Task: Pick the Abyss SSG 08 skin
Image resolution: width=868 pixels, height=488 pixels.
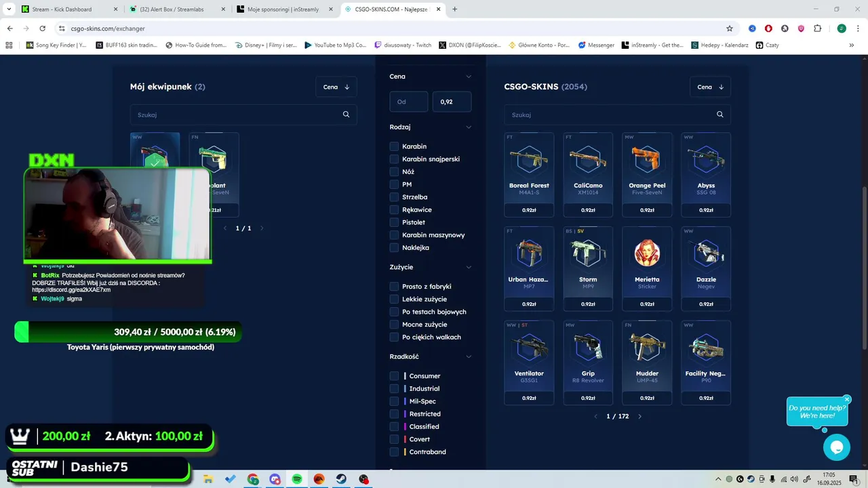Action: (x=706, y=174)
